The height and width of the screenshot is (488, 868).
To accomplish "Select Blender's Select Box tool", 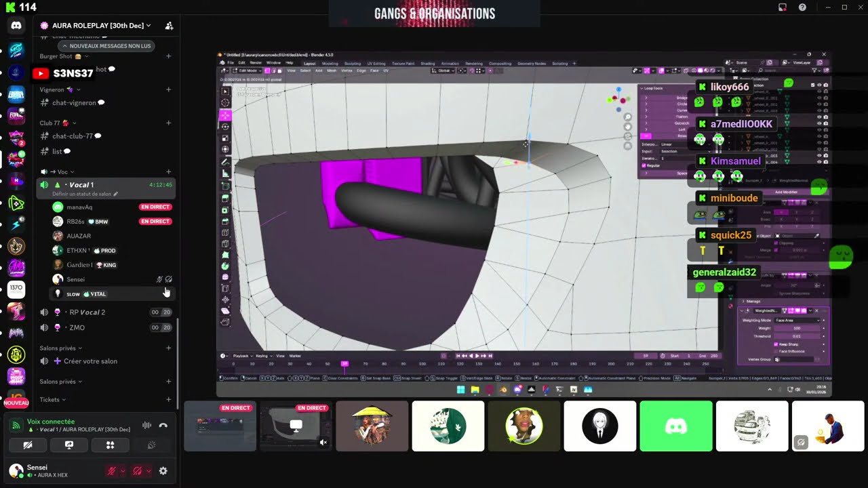I will pos(225,91).
